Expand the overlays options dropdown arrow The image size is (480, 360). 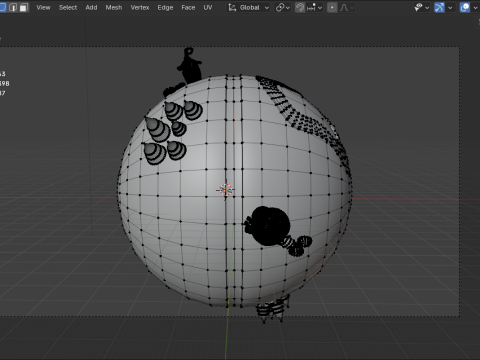pos(475,7)
